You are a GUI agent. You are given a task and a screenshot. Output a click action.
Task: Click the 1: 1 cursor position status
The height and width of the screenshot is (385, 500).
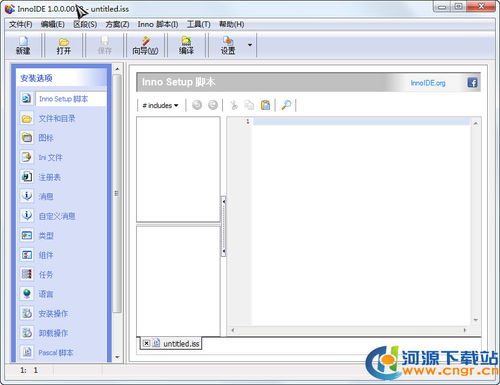29,370
